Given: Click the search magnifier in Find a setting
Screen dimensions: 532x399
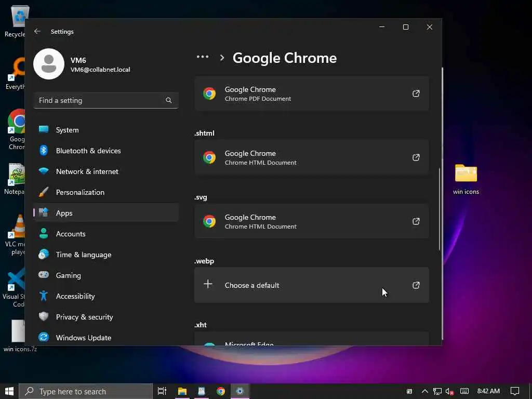Looking at the screenshot, I should (169, 100).
